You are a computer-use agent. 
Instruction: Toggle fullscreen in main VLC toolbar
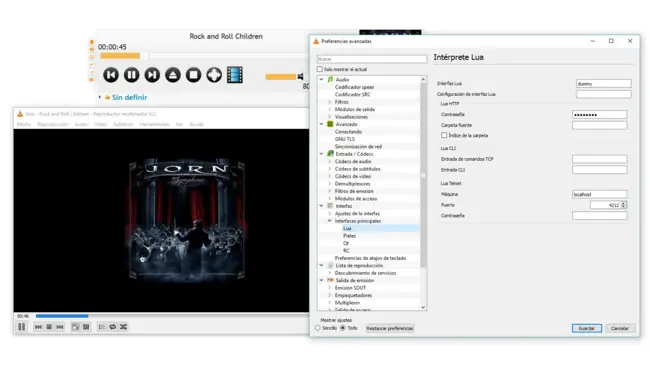coord(75,327)
